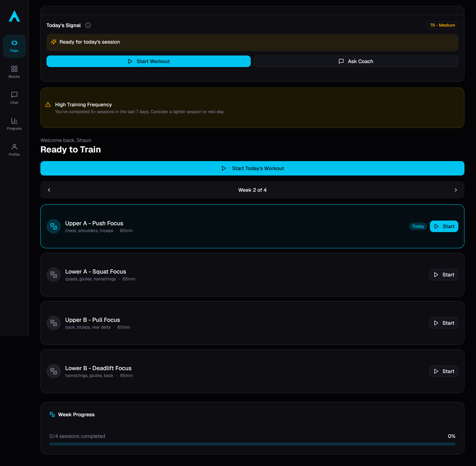The height and width of the screenshot is (466, 476).
Task: Go to the previous week with the left chevron
Action: (x=49, y=190)
